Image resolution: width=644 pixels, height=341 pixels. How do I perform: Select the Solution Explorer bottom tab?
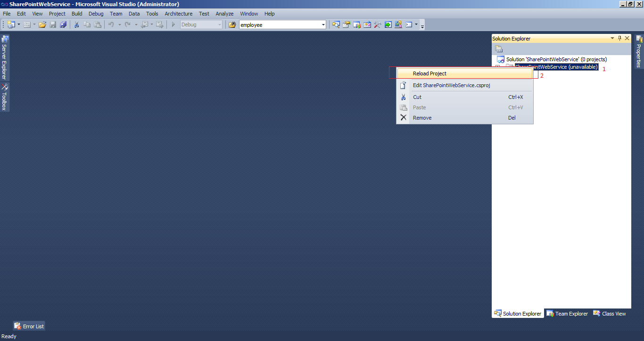click(518, 314)
